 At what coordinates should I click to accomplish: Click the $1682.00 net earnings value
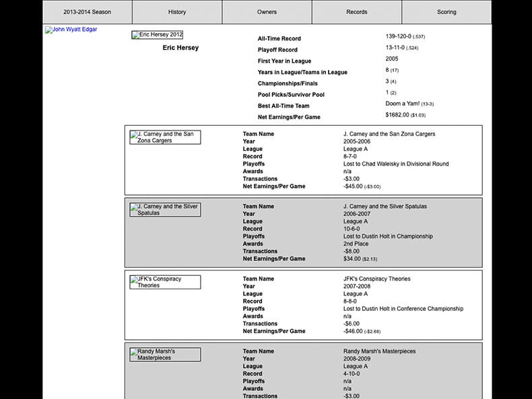pyautogui.click(x=398, y=115)
